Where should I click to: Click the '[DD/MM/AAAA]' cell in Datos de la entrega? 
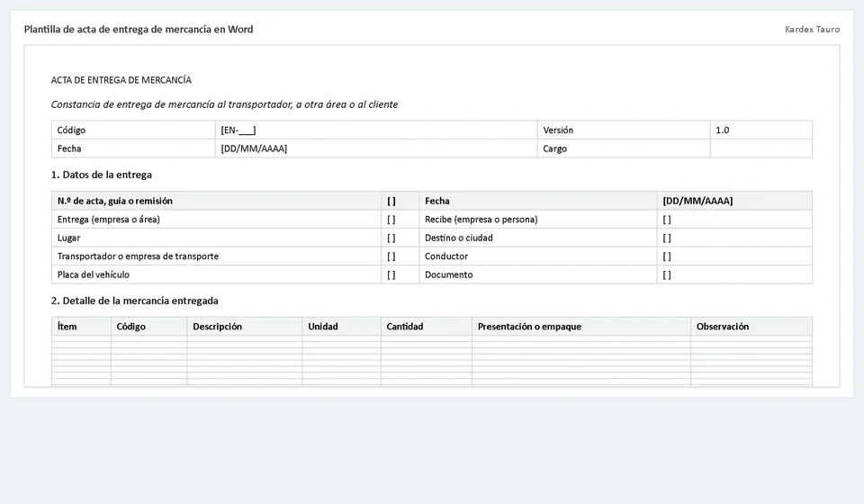coord(697,201)
